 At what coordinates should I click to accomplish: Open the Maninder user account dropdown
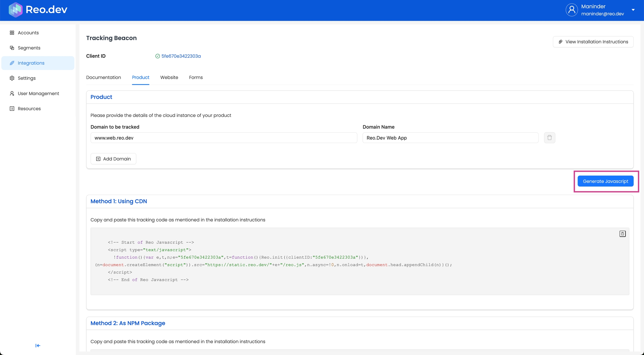pyautogui.click(x=633, y=10)
